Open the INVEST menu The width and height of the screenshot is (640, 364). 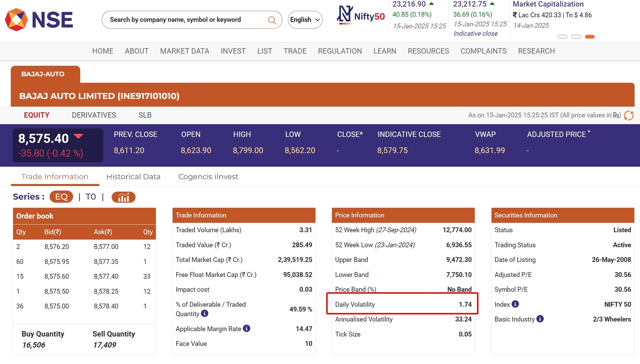click(x=233, y=51)
